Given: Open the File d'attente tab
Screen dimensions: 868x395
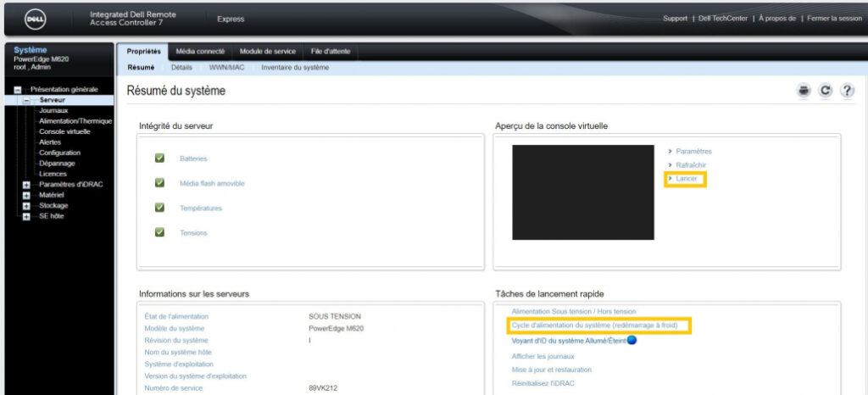Looking at the screenshot, I should 331,52.
